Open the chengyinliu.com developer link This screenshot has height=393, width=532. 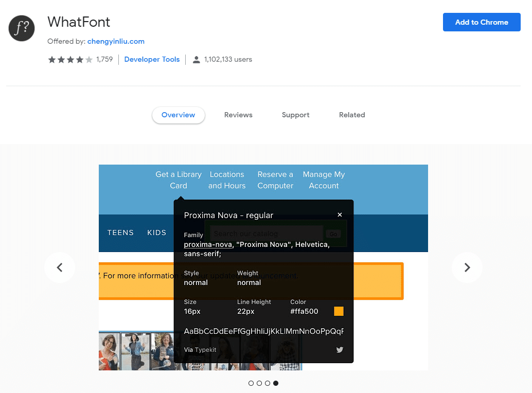click(116, 41)
